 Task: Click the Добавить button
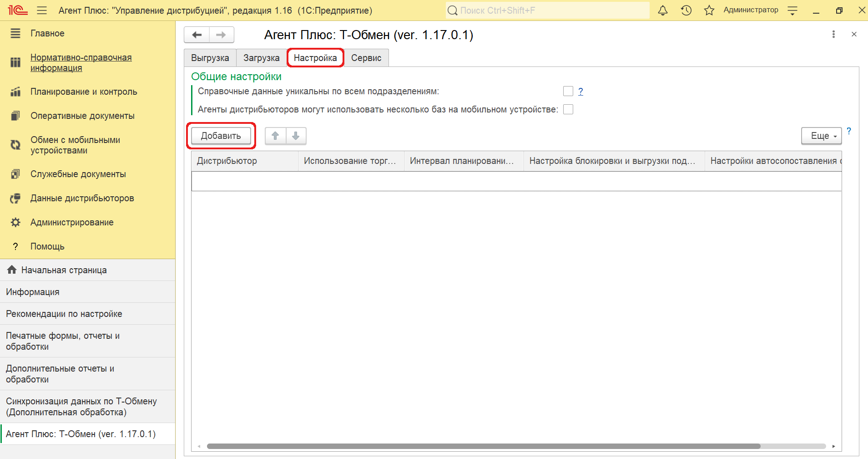[221, 136]
